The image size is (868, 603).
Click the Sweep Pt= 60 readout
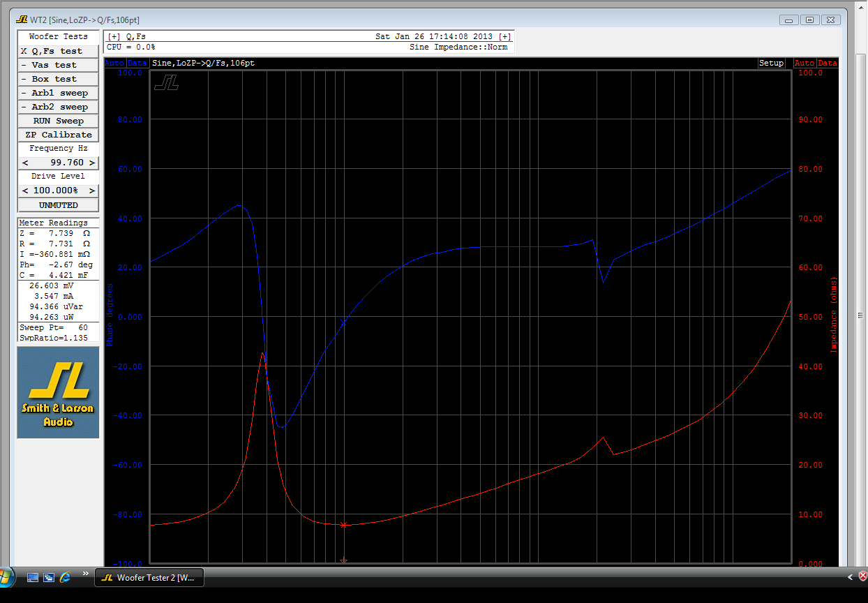pyautogui.click(x=54, y=327)
